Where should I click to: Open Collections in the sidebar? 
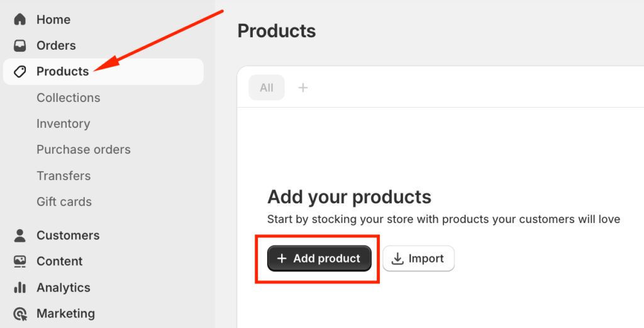click(68, 98)
